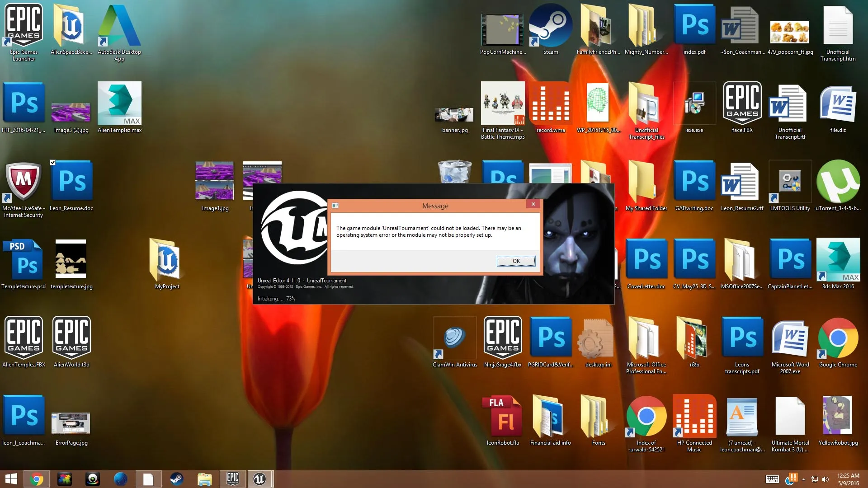The image size is (868, 488).
Task: Open the Windows Start menu
Action: (11, 479)
